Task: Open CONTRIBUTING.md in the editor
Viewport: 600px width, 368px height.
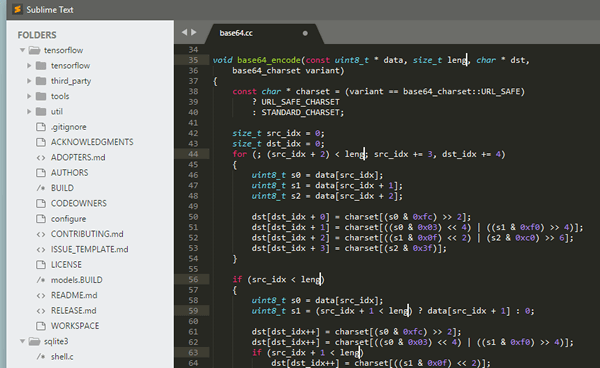Action: click(87, 234)
